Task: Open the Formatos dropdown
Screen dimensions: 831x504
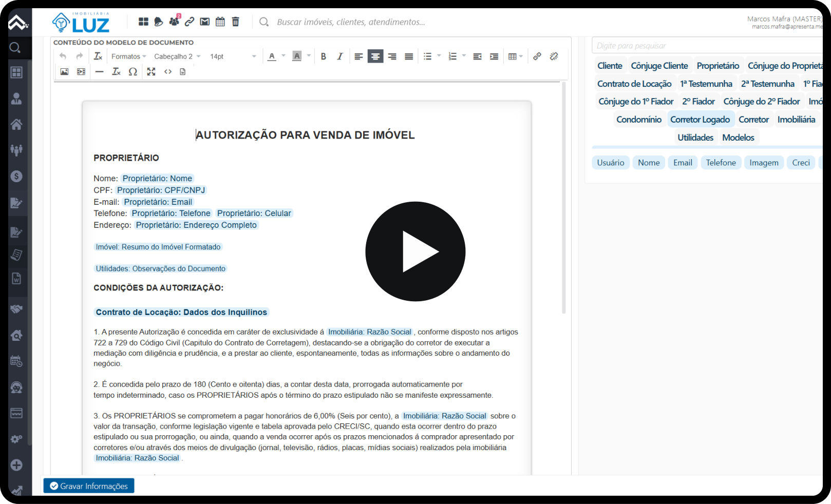Action: 128,56
